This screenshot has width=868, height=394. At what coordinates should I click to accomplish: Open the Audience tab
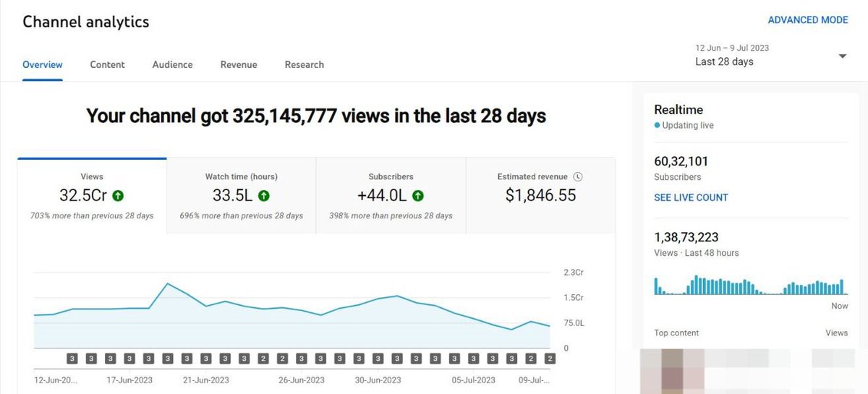tap(172, 64)
